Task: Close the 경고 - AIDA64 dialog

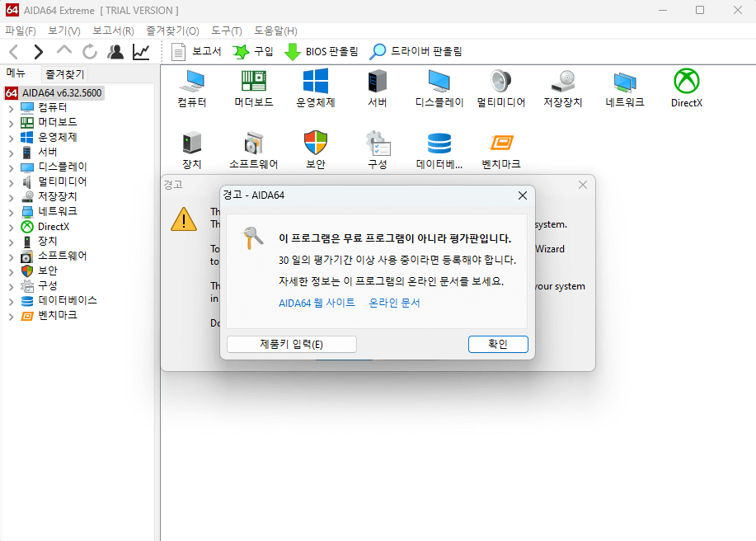Action: (x=523, y=195)
